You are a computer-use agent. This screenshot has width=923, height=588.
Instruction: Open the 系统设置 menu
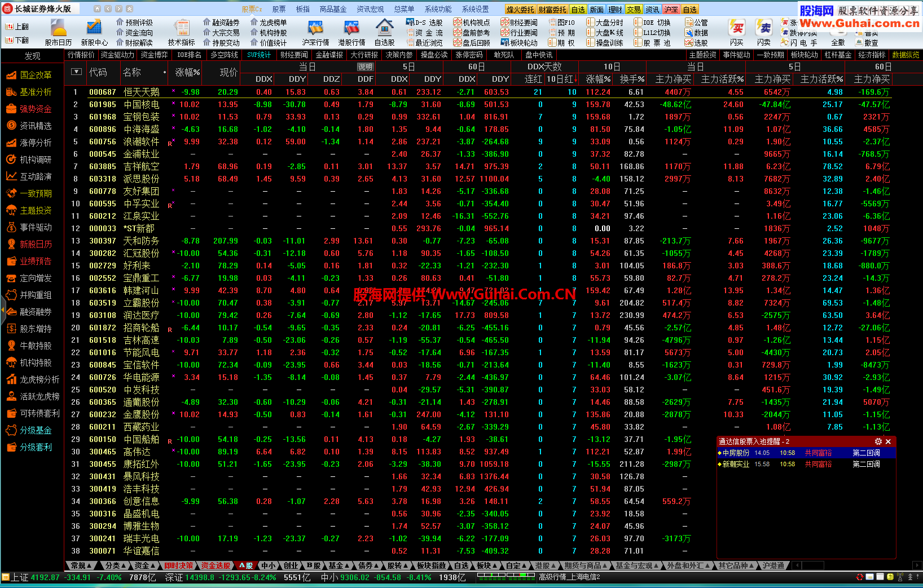click(x=475, y=9)
